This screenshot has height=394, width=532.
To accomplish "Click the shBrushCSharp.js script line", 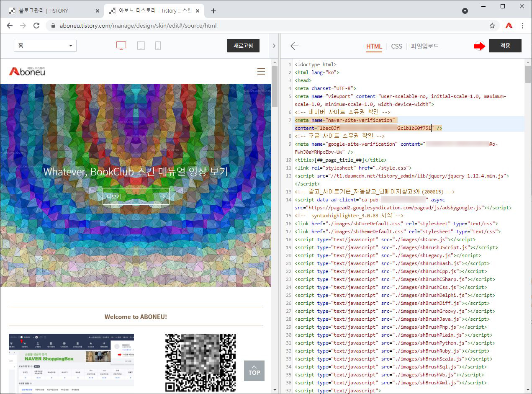I will pyautogui.click(x=395, y=279).
